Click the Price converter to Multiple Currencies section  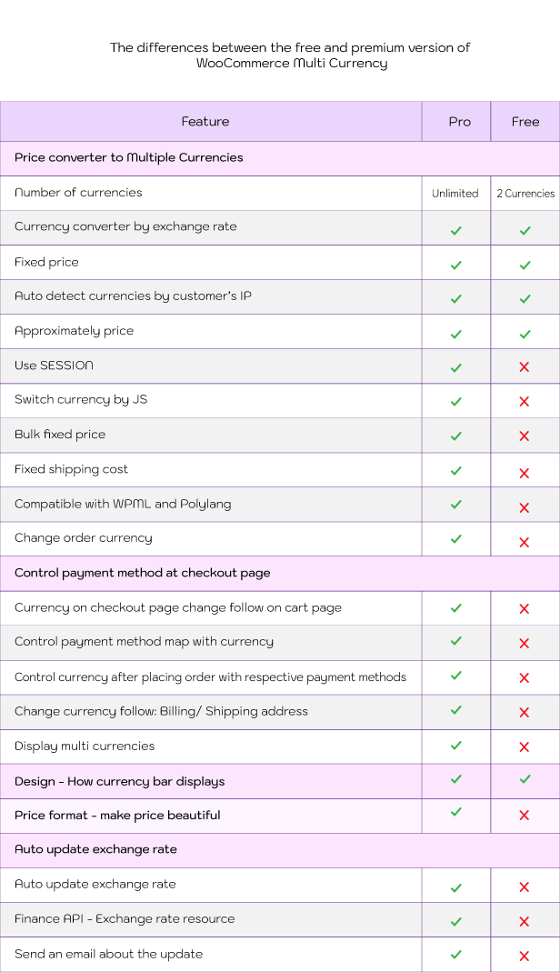[280, 158]
